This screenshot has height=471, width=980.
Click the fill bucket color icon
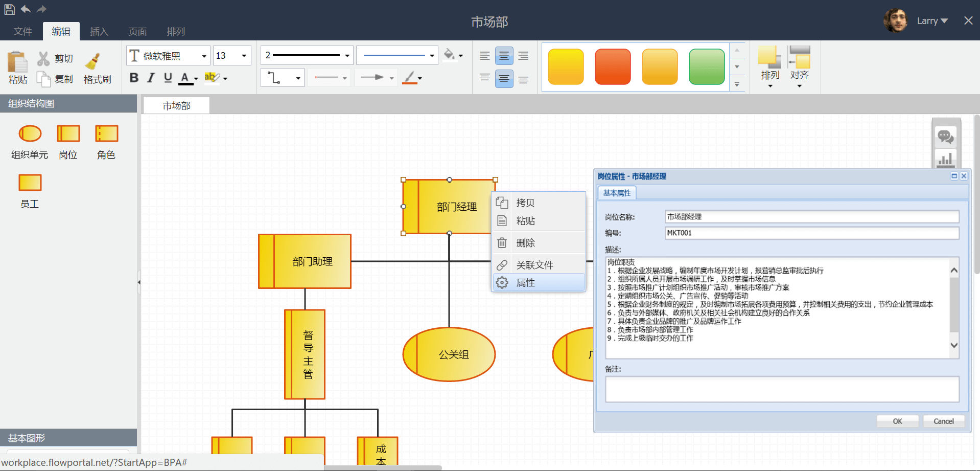pyautogui.click(x=449, y=54)
